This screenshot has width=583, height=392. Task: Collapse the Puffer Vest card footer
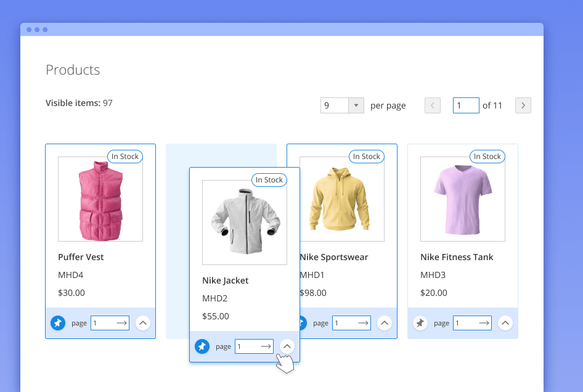point(143,322)
